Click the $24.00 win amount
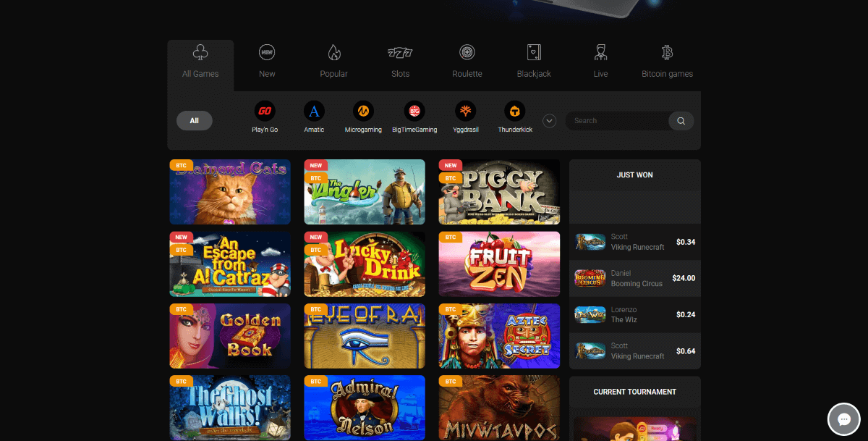The width and height of the screenshot is (868, 441). [x=684, y=278]
